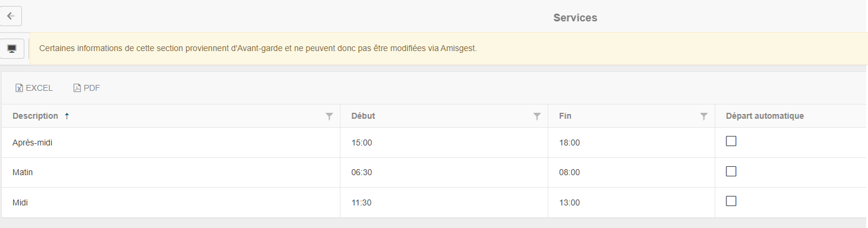868x228 pixels.
Task: Select the Midi row description
Action: tap(20, 202)
